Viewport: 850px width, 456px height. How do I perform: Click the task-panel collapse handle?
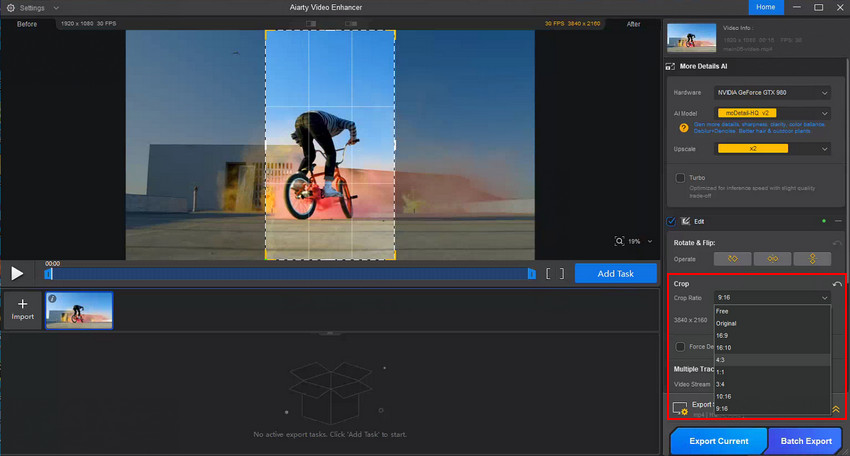[x=330, y=333]
